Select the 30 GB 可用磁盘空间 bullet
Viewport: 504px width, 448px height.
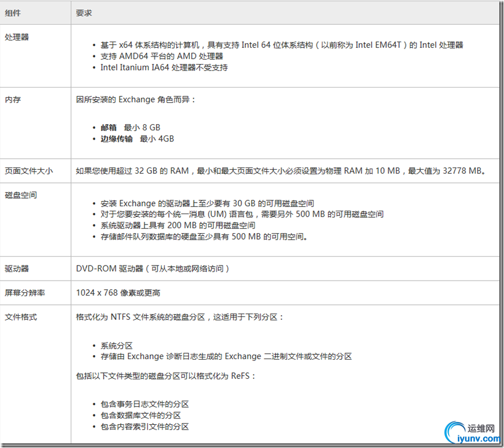tap(207, 203)
